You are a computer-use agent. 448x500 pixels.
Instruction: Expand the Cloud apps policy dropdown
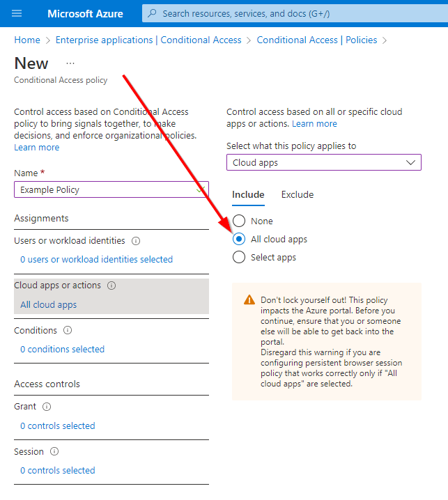(324, 162)
